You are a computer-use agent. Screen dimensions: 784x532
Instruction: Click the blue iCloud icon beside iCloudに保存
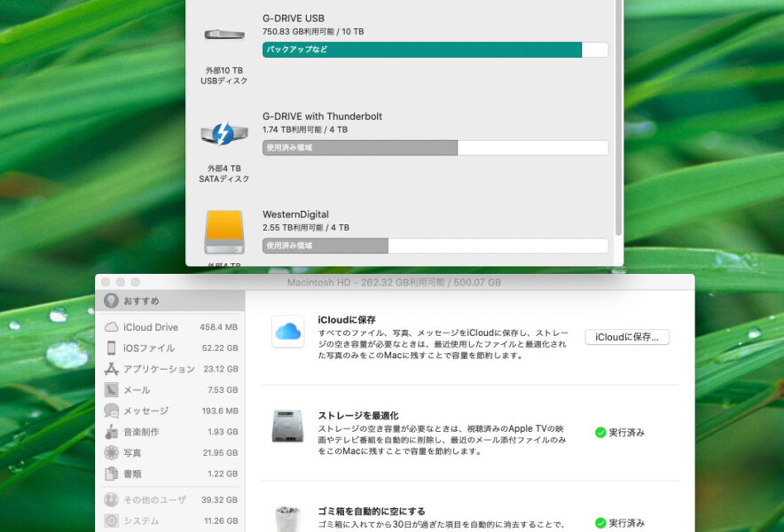288,331
